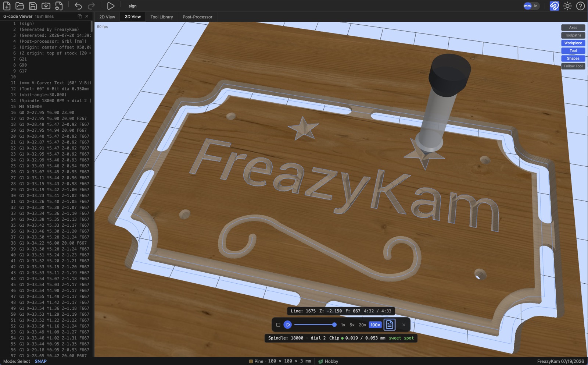Click the Pine material in status bar
Image resolution: width=588 pixels, height=365 pixels.
tap(256, 361)
